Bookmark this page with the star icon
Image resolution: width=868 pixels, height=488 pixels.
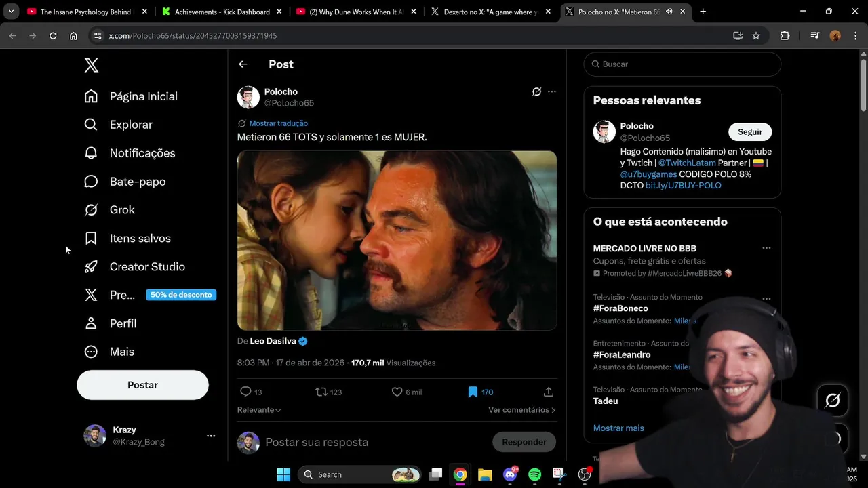pos(756,35)
